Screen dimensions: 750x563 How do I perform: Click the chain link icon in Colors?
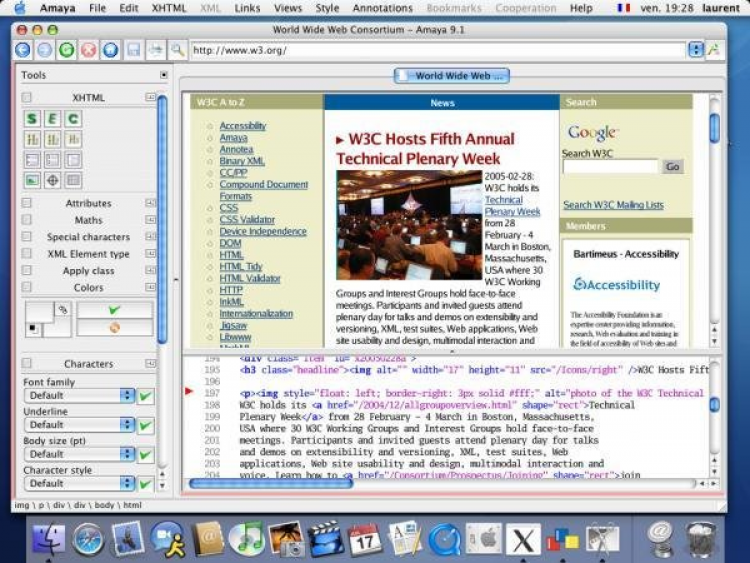coord(63,309)
